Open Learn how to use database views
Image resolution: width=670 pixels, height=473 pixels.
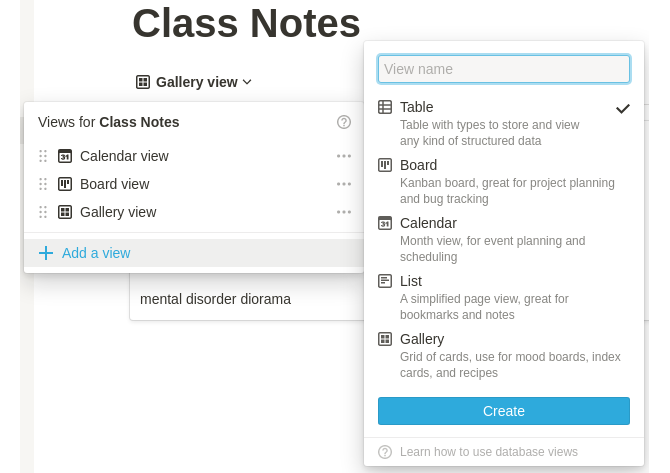tap(488, 452)
